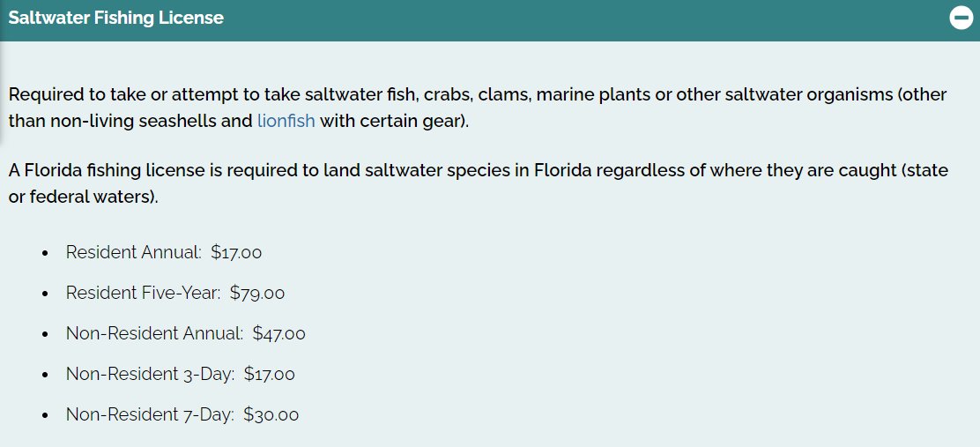Click the $47.00 price
The image size is (980, 447).
coord(278,333)
